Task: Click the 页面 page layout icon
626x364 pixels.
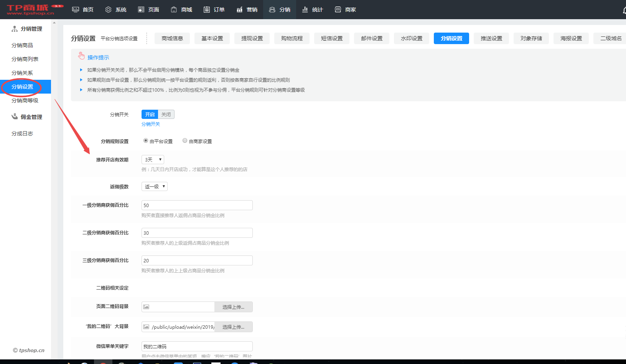Action: (x=141, y=10)
